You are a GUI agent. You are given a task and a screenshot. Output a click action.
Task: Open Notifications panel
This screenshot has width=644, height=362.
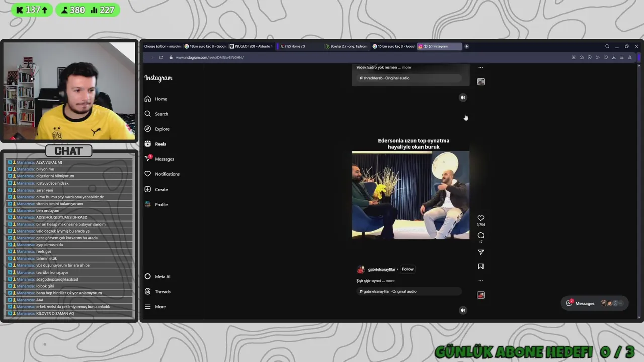pyautogui.click(x=162, y=174)
